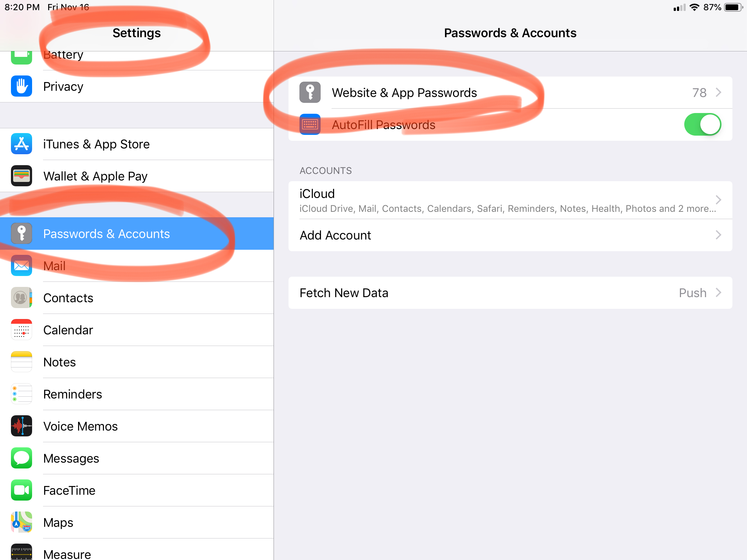This screenshot has height=560, width=747.
Task: Tap the Reminders list icon
Action: pos(22,394)
